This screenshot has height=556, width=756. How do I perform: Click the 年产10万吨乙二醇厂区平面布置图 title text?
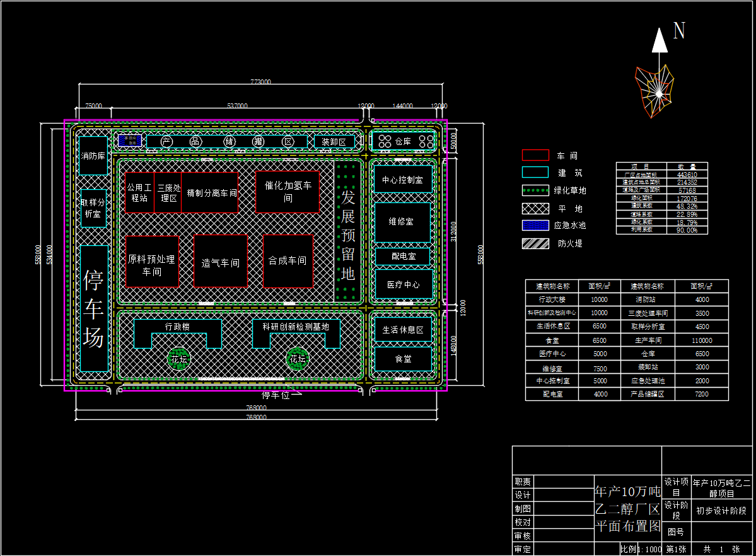coord(627,508)
